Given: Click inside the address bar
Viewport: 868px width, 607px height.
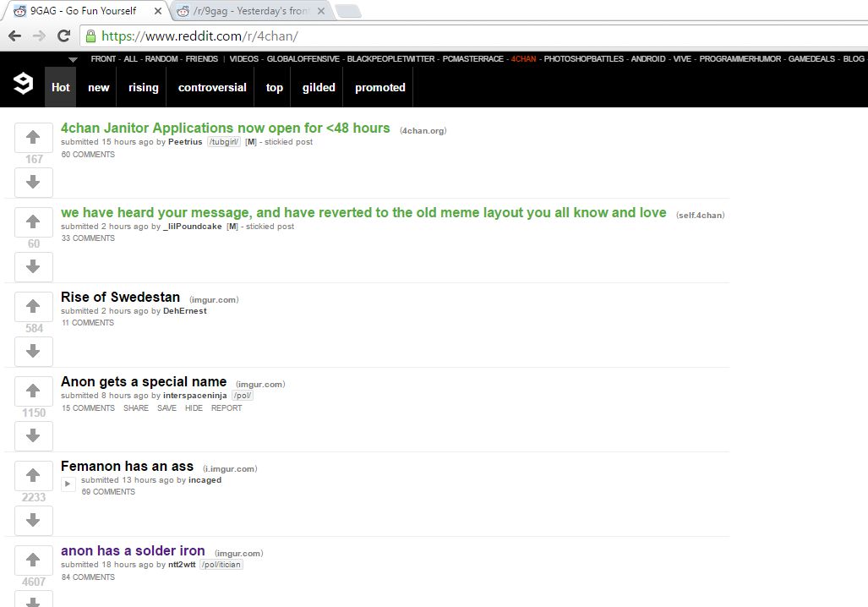Looking at the screenshot, I should coord(254,37).
